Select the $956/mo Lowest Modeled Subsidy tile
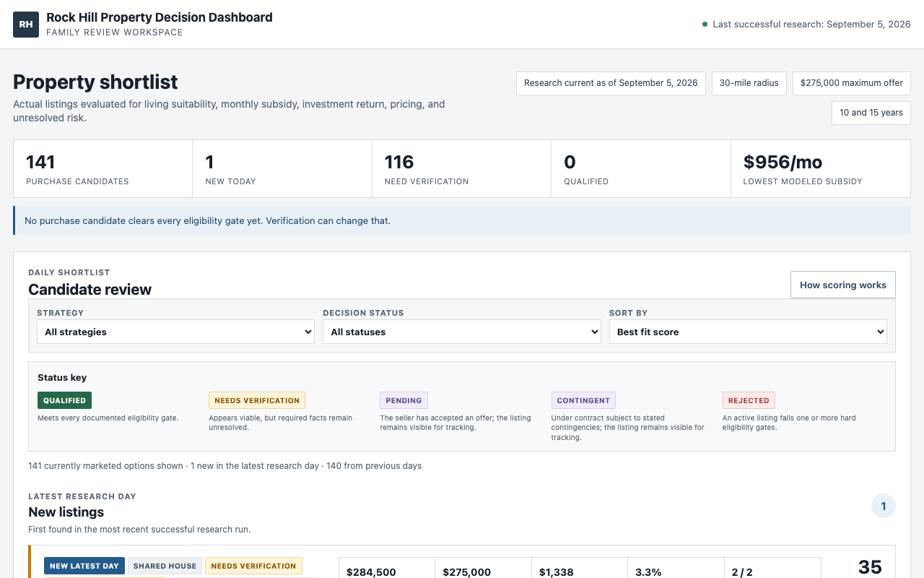The height and width of the screenshot is (578, 924). coord(821,169)
